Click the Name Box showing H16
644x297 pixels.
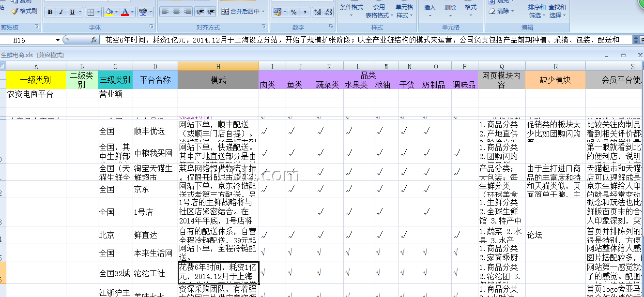(x=28, y=40)
